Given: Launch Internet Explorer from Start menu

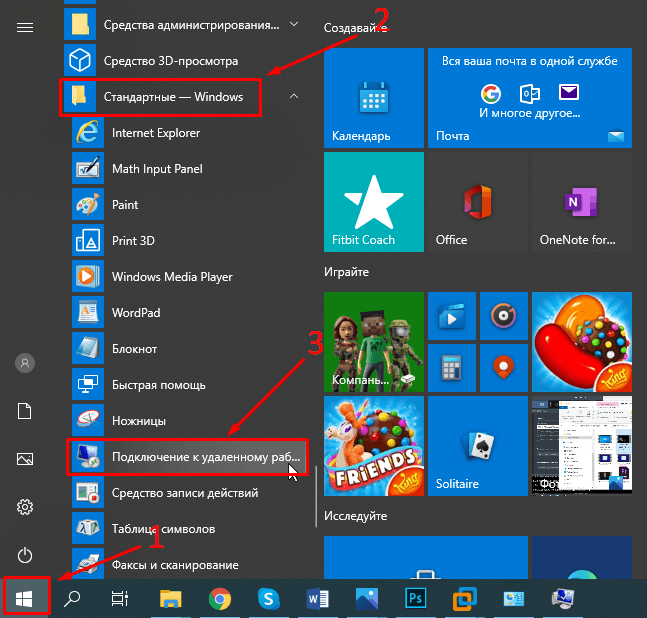Looking at the screenshot, I should (x=155, y=133).
